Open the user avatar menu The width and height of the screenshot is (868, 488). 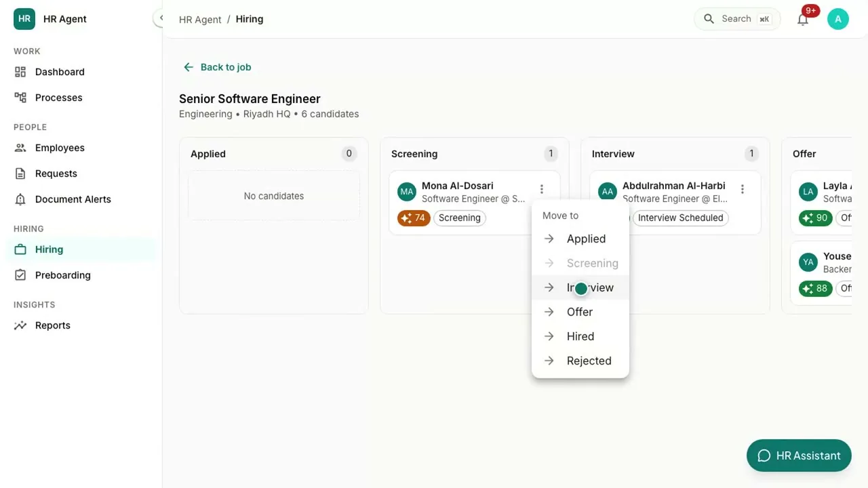coord(838,19)
